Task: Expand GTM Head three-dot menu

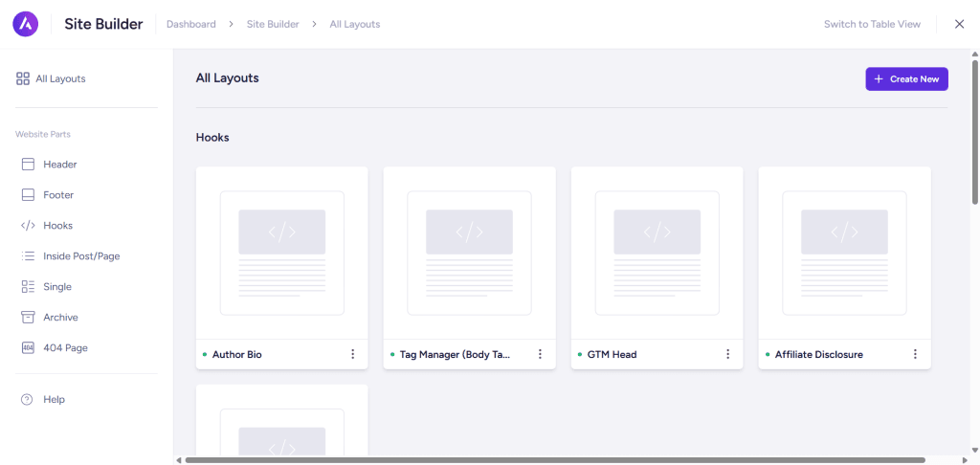Action: [727, 354]
